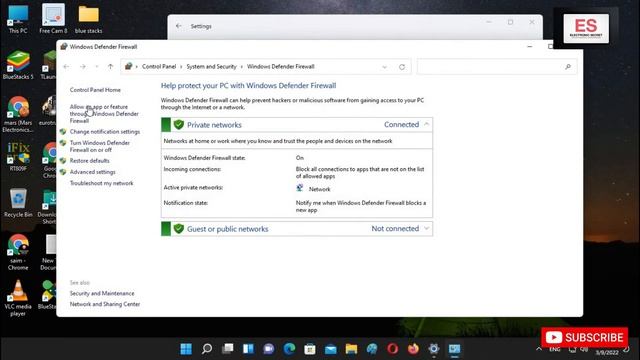Click ENG language indicator in tray

pos(554,349)
